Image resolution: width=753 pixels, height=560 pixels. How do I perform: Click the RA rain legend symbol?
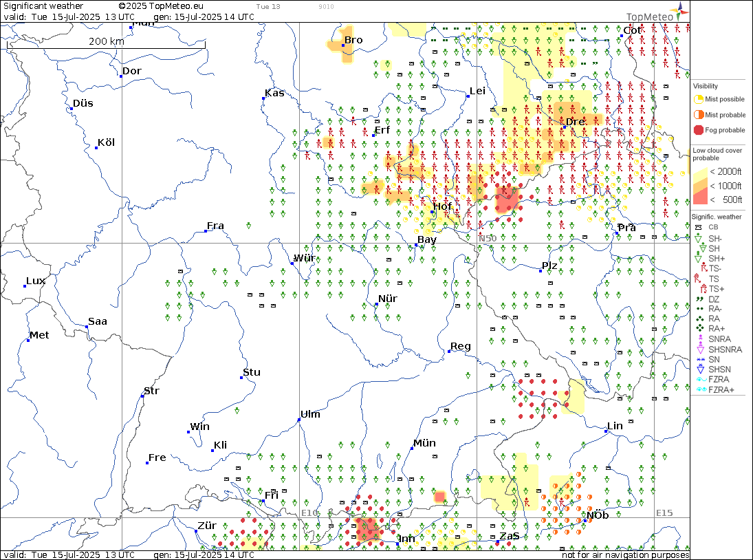(x=699, y=319)
